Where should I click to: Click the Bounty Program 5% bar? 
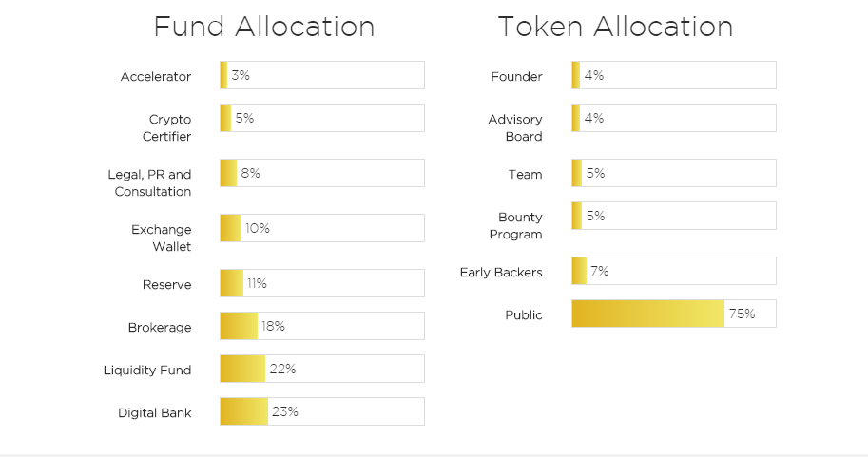click(673, 216)
